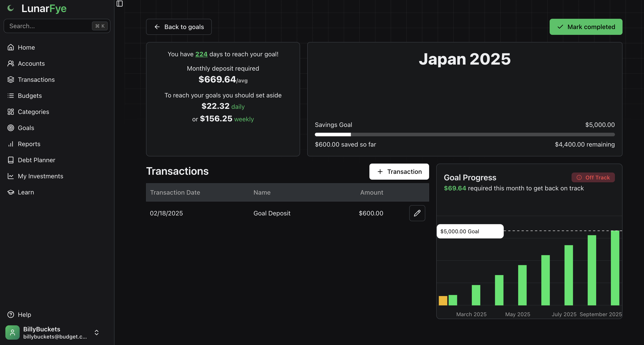Viewport: 644px width, 345px height.
Task: Click the Categories grid icon
Action: click(11, 112)
